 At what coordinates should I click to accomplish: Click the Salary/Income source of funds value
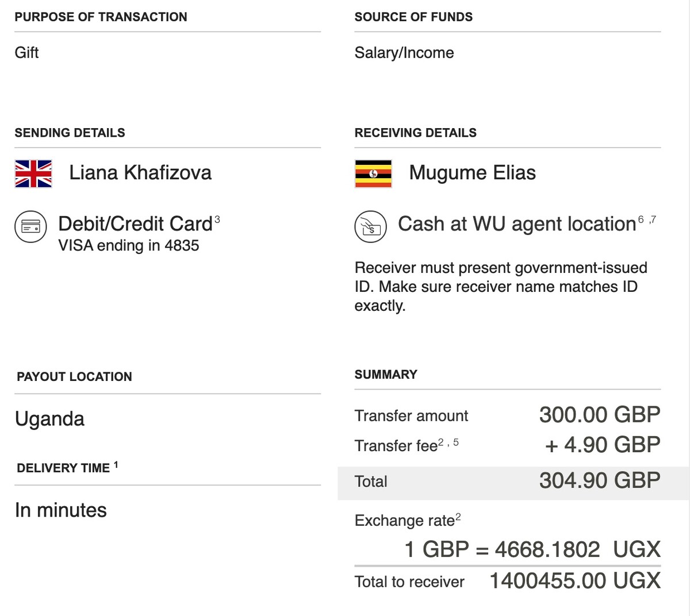[x=404, y=52]
